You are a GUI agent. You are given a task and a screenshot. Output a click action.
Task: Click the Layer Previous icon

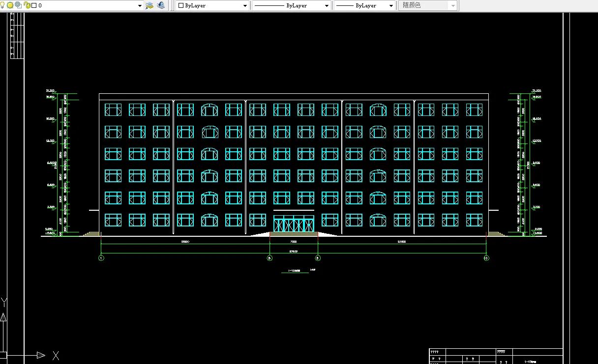tap(161, 5)
